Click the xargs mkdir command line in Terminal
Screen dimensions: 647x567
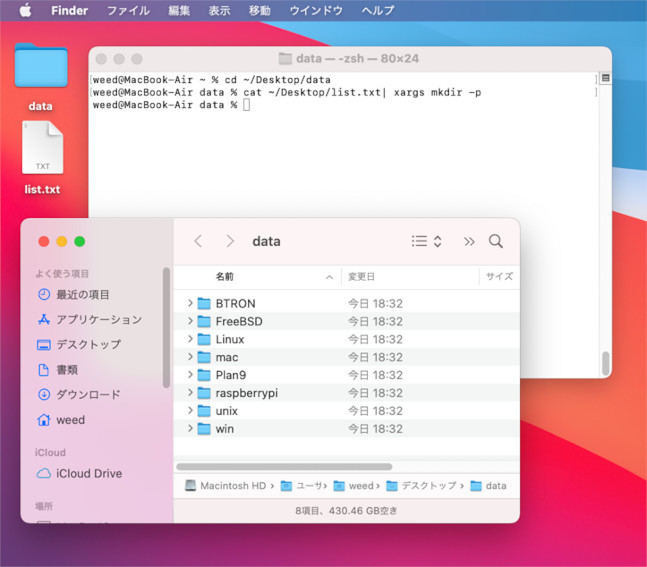[287, 92]
